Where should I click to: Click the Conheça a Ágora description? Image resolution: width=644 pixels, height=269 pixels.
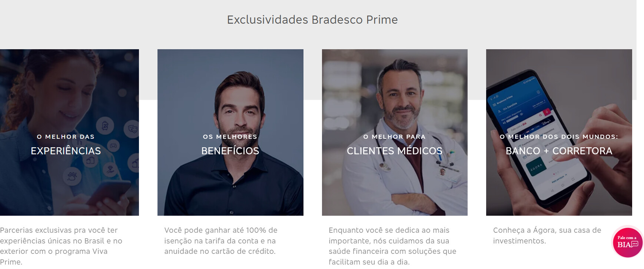pos(547,236)
